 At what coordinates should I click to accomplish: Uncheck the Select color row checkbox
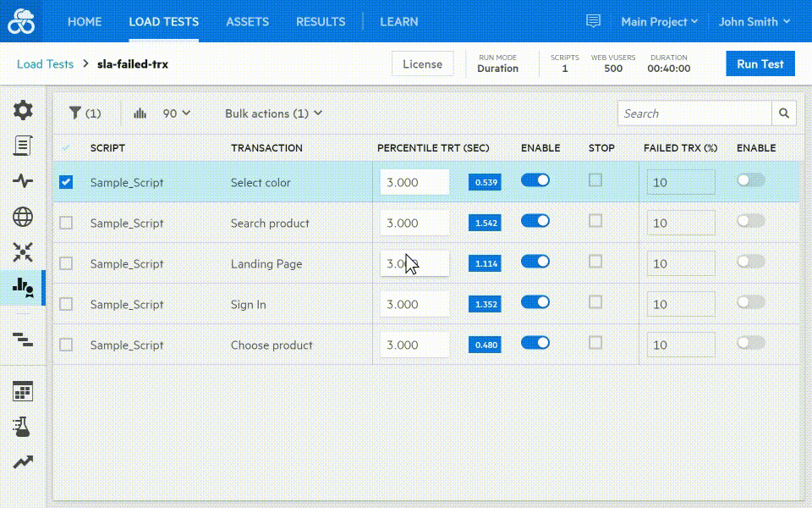pos(66,182)
